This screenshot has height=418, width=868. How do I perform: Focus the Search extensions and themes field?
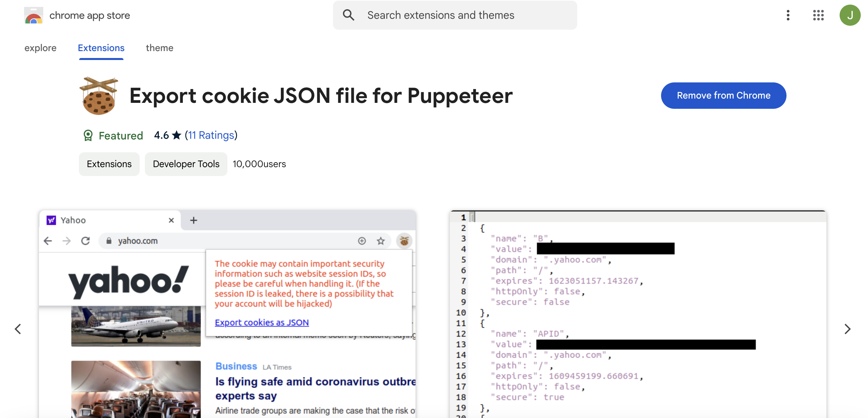[x=455, y=15]
